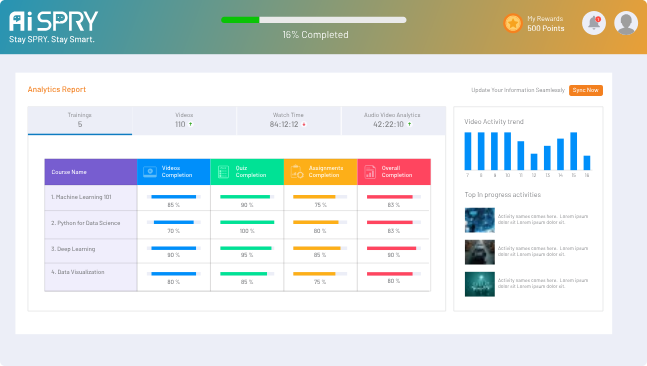Select the 4. Data Visualization row
This screenshot has height=366, width=647.
tap(237, 277)
